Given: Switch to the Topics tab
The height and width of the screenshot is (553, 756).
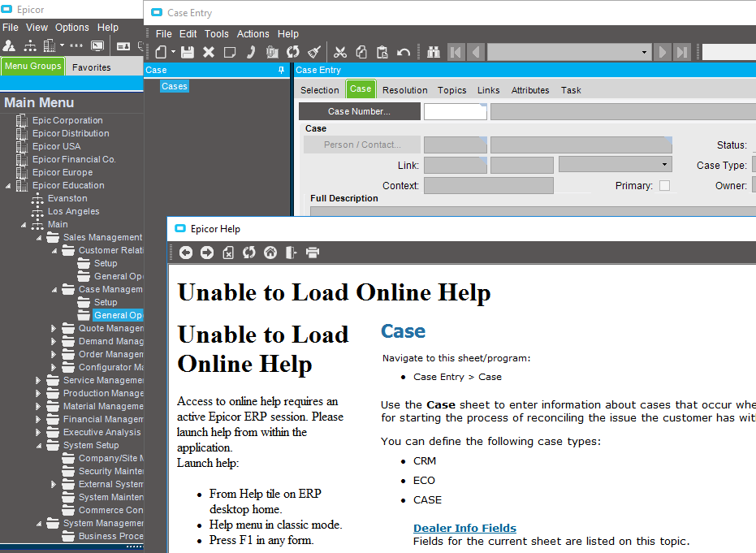Looking at the screenshot, I should (x=451, y=90).
